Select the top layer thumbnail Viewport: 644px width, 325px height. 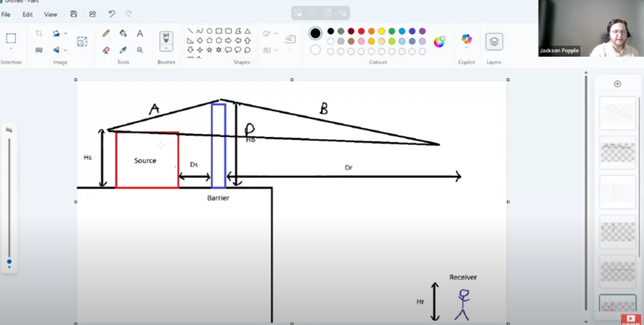tap(618, 113)
